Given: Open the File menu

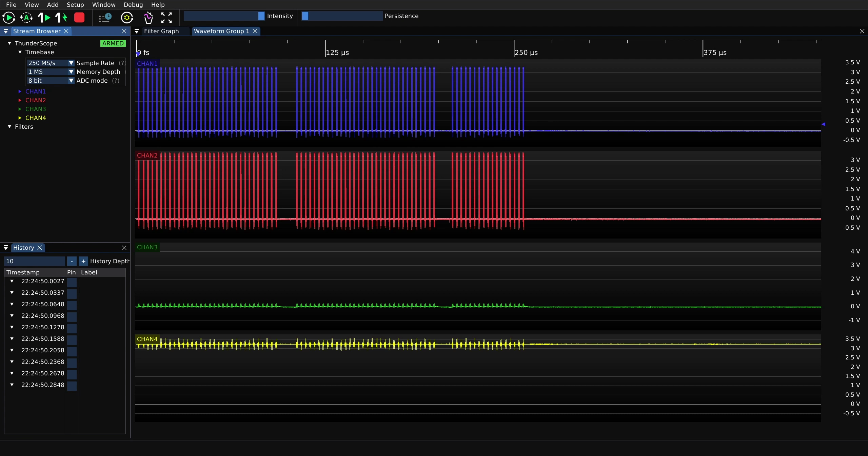Looking at the screenshot, I should pyautogui.click(x=11, y=5).
